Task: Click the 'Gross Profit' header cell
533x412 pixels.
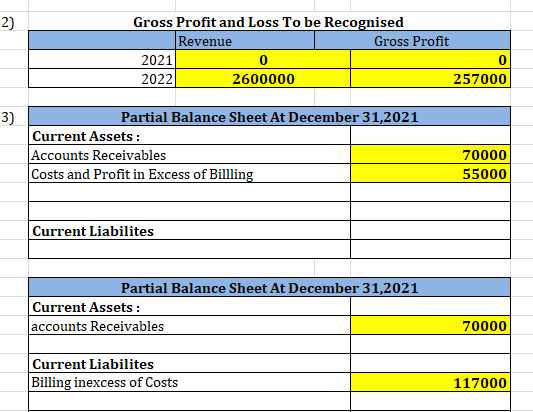Action: click(x=412, y=41)
